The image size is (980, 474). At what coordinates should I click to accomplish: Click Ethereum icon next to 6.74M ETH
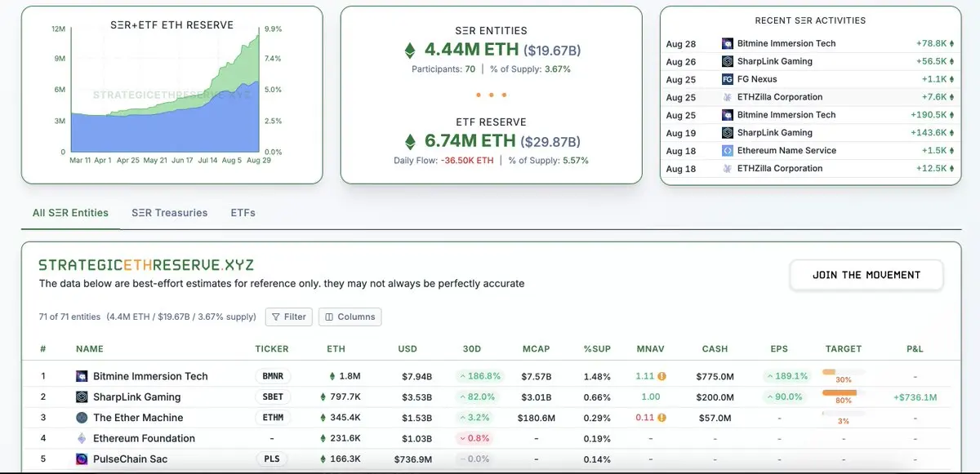click(410, 141)
